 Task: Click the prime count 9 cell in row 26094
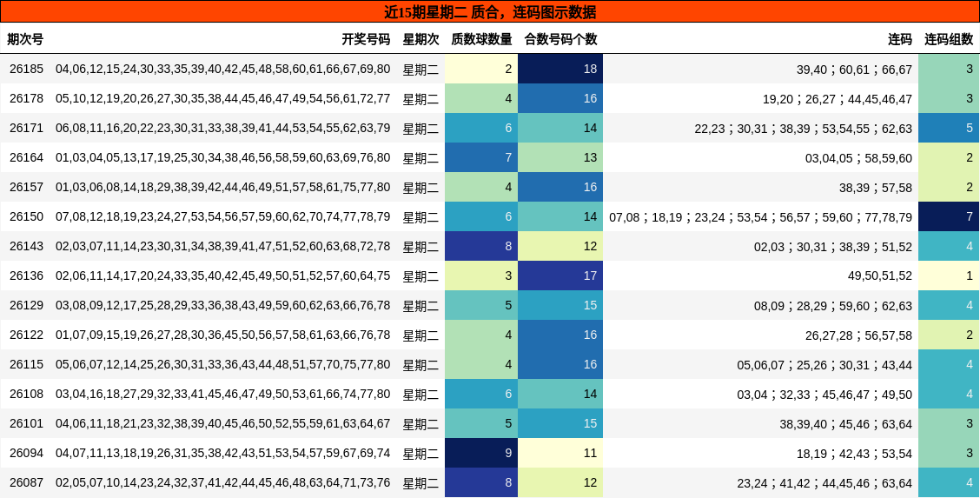click(481, 453)
